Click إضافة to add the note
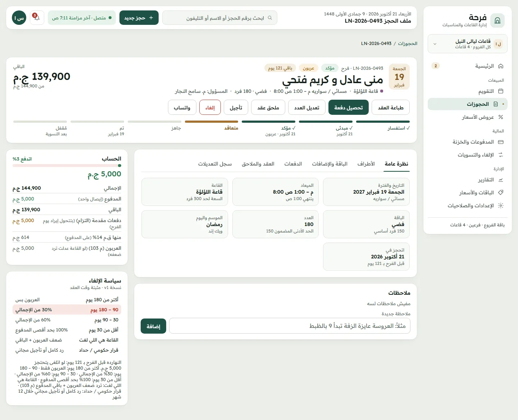Image resolution: width=518 pixels, height=420 pixels. coord(154,326)
